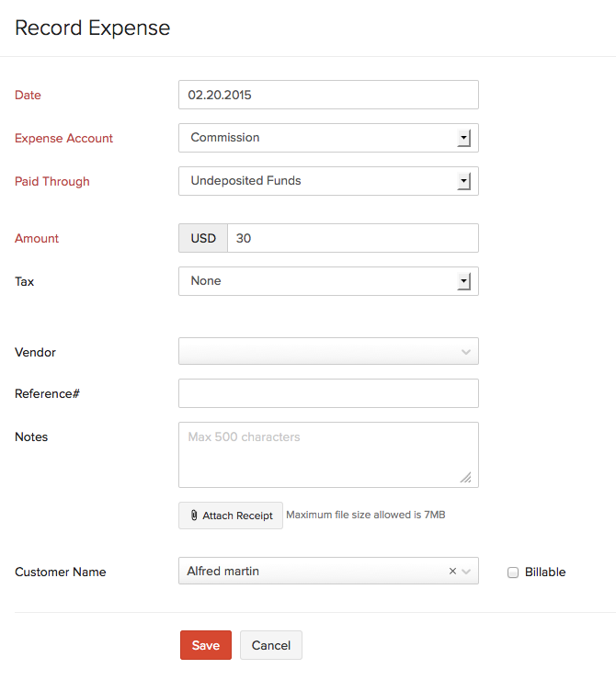Viewport: 616px width, 680px height.
Task: Click the Notes textarea resize handle
Action: point(465,477)
